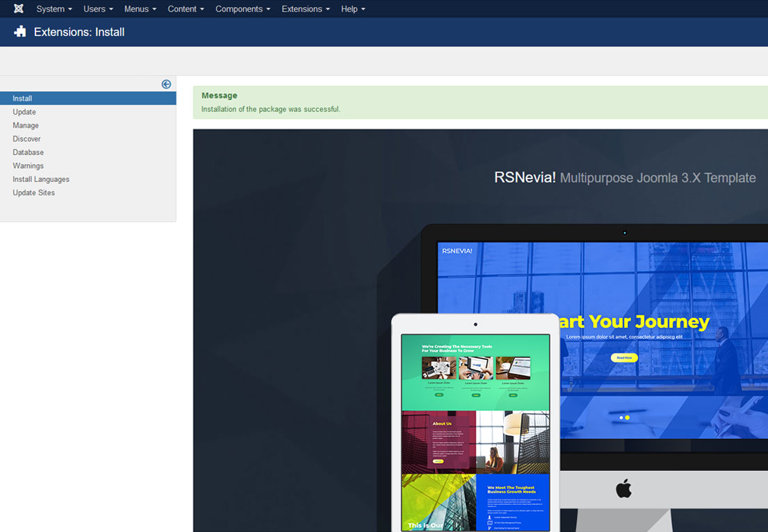Click the tablet preview in the template image
The height and width of the screenshot is (532, 768).
click(x=475, y=423)
